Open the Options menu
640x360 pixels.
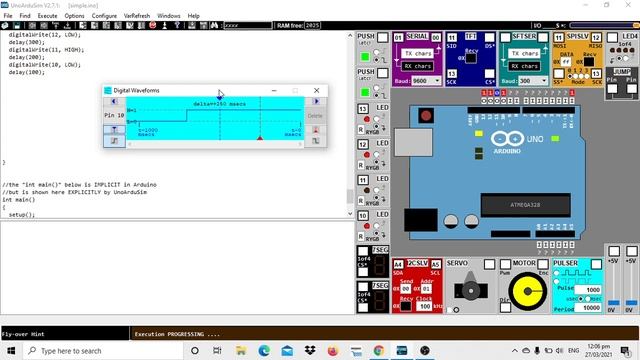pos(74,16)
